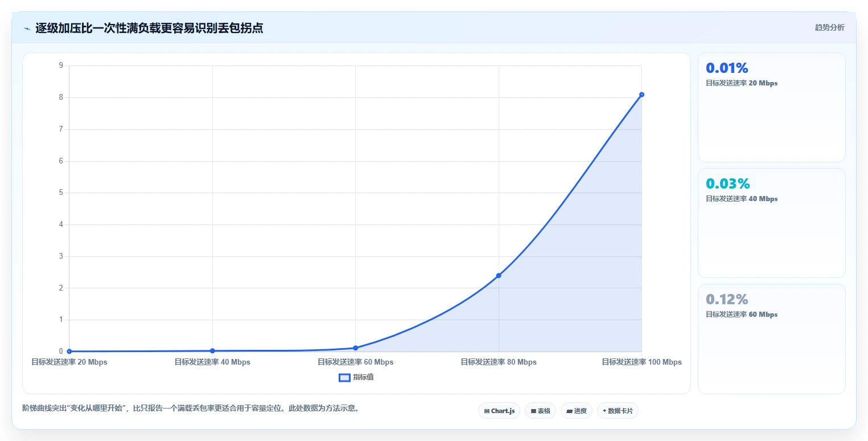The width and height of the screenshot is (868, 441).
Task: Click the footnote text starting 阶梯曲线突出
Action: tap(191, 409)
